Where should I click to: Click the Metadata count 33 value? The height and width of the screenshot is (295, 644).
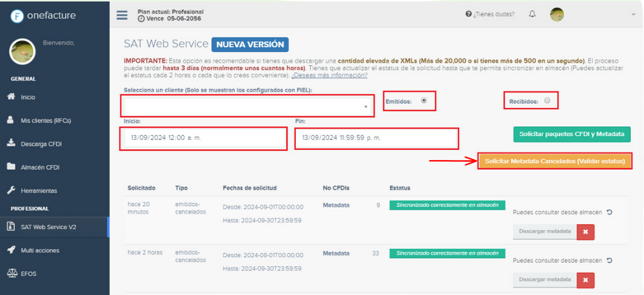tap(376, 253)
